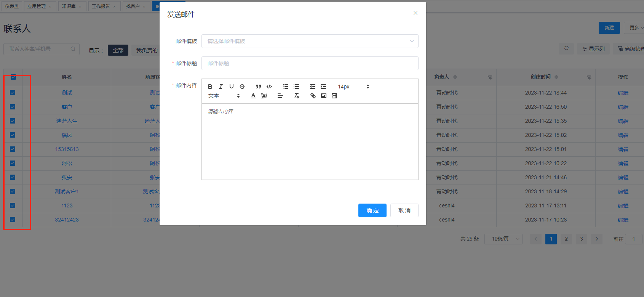This screenshot has width=644, height=297.
Task: Insert a blockquote in email content
Action: [x=259, y=87]
